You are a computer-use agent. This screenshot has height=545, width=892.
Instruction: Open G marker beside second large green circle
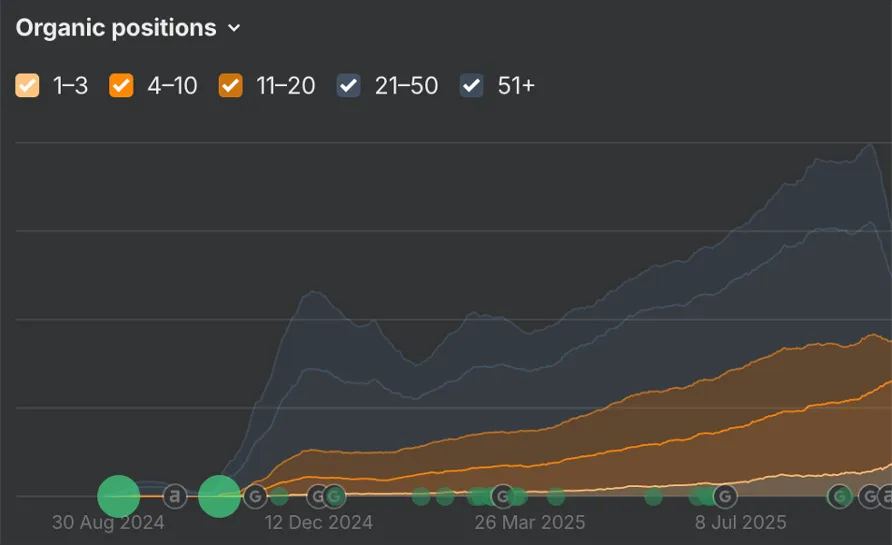(255, 496)
